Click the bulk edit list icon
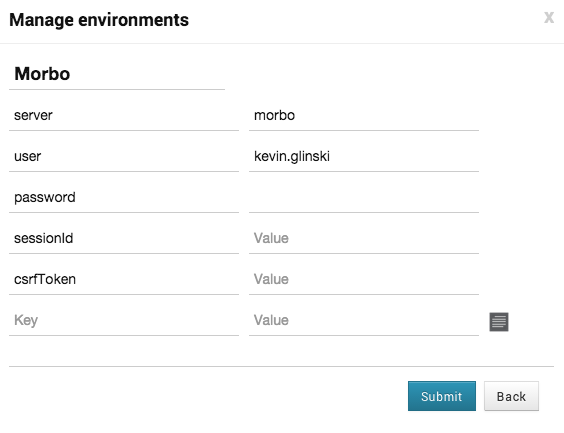This screenshot has width=564, height=433. 499,322
